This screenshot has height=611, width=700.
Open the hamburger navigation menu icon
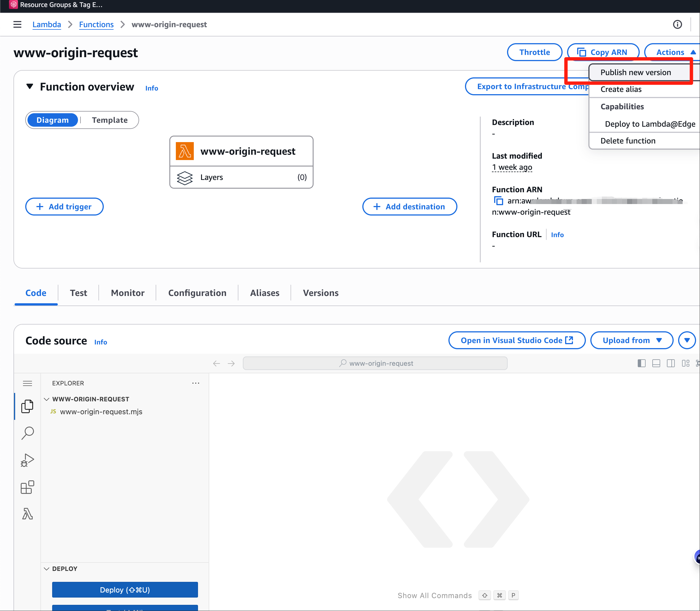pyautogui.click(x=17, y=25)
